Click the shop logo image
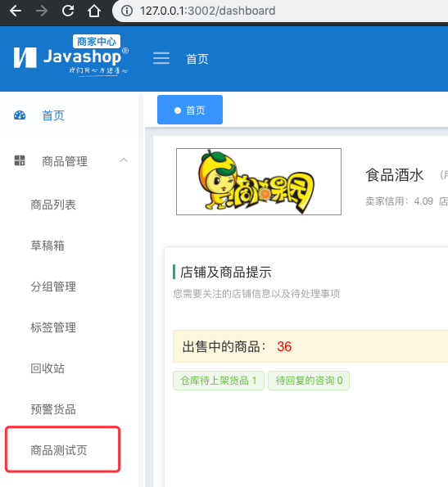448x487 pixels. 259,182
